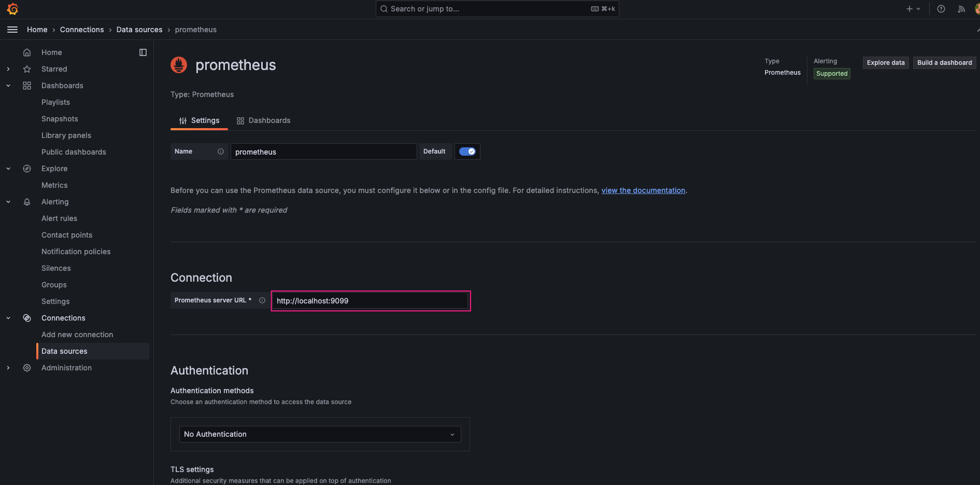
Task: Click Build a dashboard button
Action: click(944, 63)
